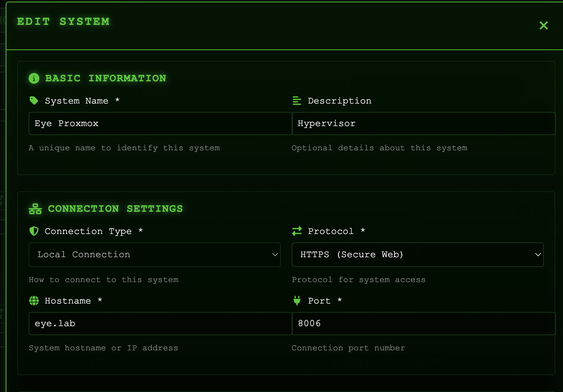Click the globe icon next to Hostname
Screen dimensions: 563x392
(34, 301)
